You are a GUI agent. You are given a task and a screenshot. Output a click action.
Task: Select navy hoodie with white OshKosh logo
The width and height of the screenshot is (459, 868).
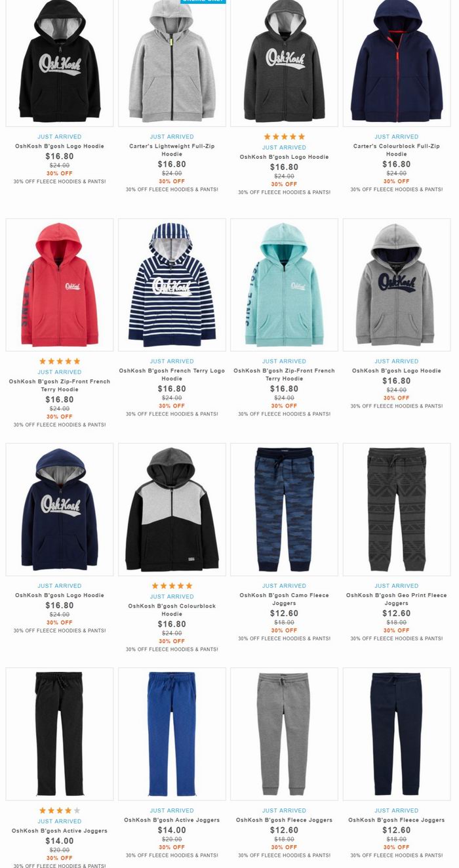click(x=60, y=509)
